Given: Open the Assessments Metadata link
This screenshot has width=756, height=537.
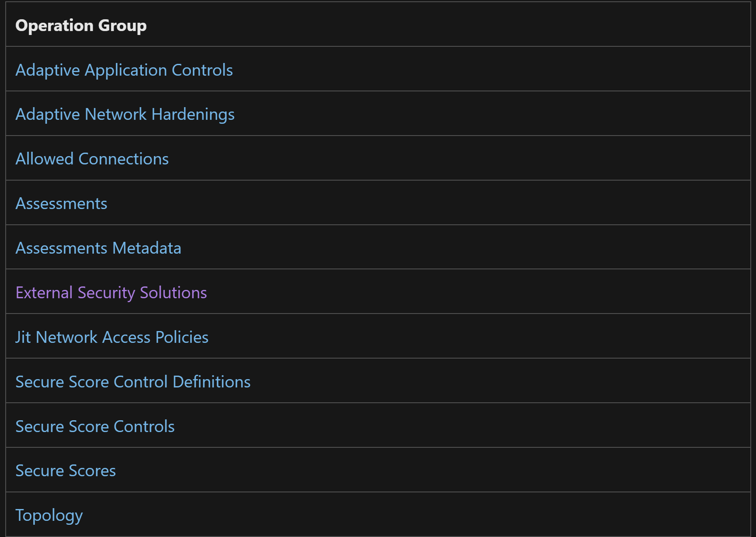Looking at the screenshot, I should (98, 248).
